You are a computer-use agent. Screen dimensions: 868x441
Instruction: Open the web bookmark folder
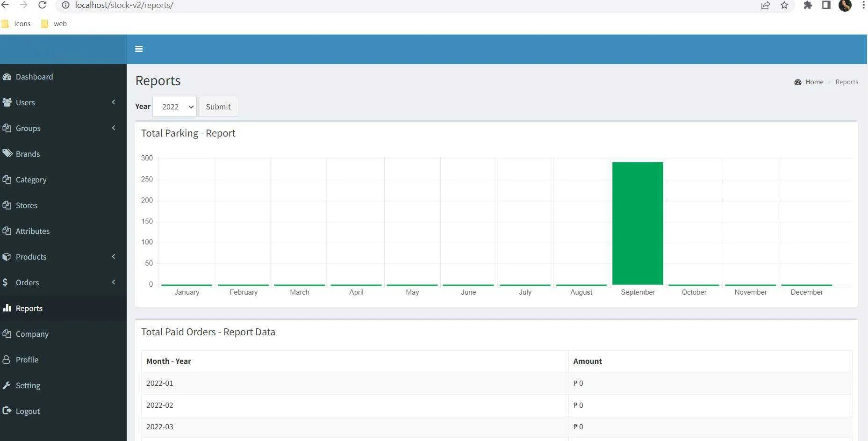coord(54,24)
